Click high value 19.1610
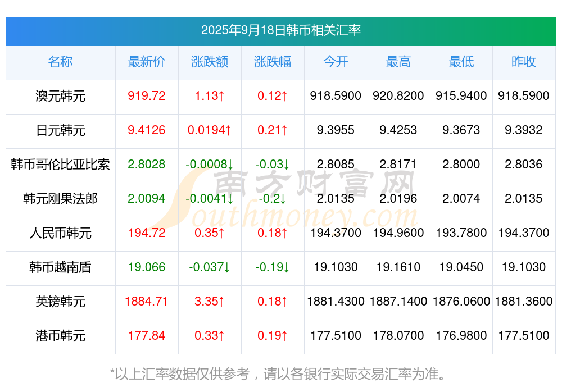The image size is (562, 392). click(398, 267)
